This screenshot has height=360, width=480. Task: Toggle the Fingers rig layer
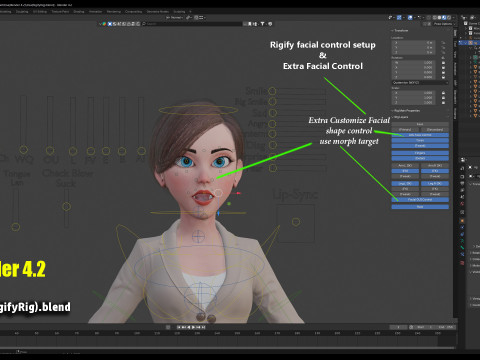[420, 153]
